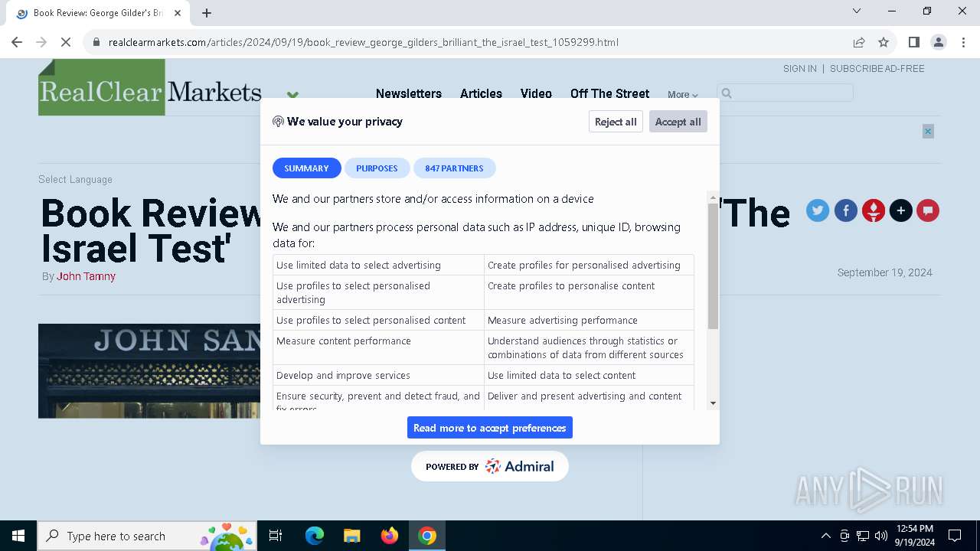This screenshot has height=551, width=980.
Task: Share article on Facebook icon
Action: click(845, 210)
